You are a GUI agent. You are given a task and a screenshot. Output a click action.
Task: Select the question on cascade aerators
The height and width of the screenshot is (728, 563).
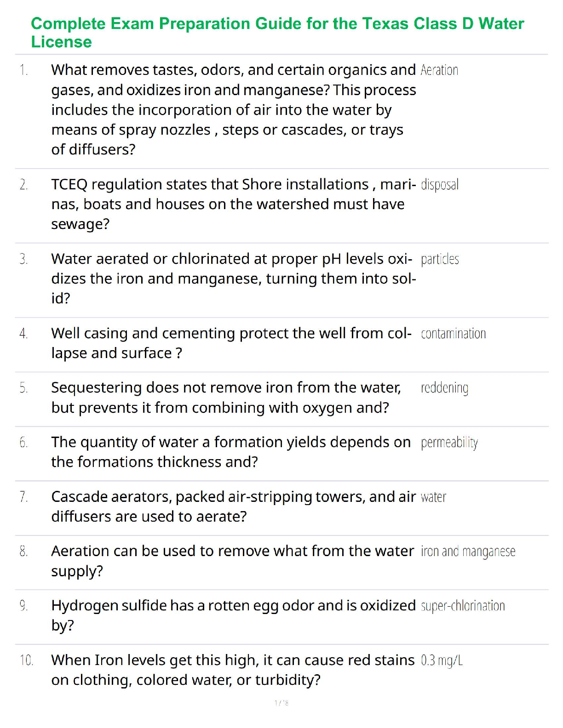[x=233, y=506]
